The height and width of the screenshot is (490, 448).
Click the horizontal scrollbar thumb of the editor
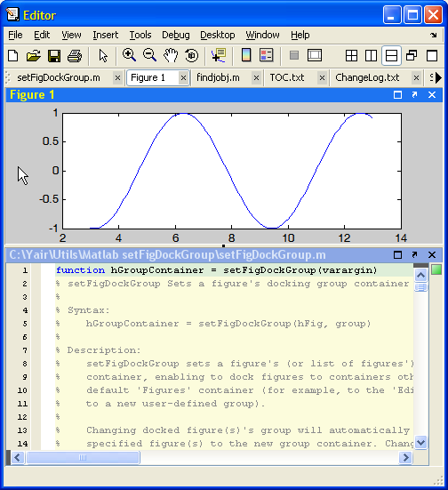[x=83, y=457]
